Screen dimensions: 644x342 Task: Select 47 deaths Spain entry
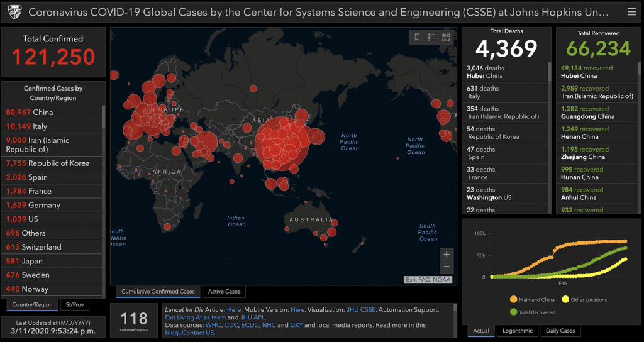click(x=505, y=153)
